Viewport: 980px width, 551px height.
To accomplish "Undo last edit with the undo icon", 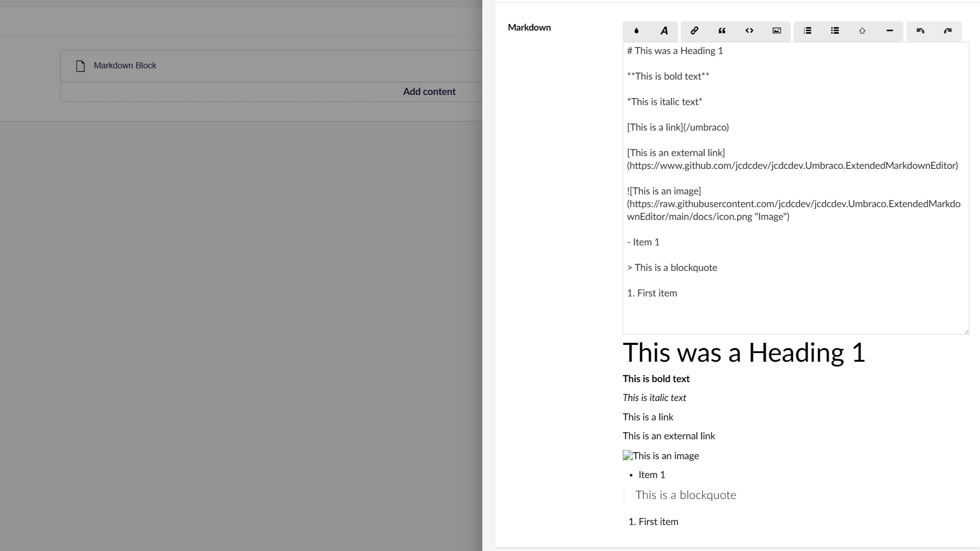I will click(920, 31).
